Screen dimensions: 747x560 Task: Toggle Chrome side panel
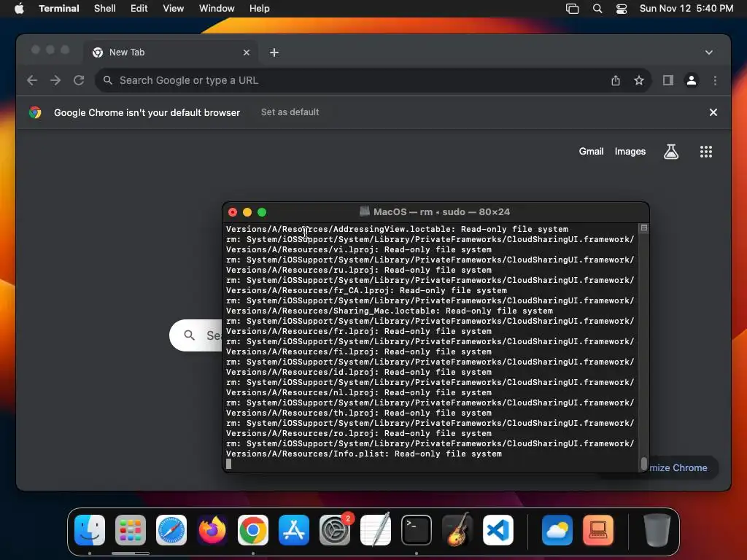[668, 80]
